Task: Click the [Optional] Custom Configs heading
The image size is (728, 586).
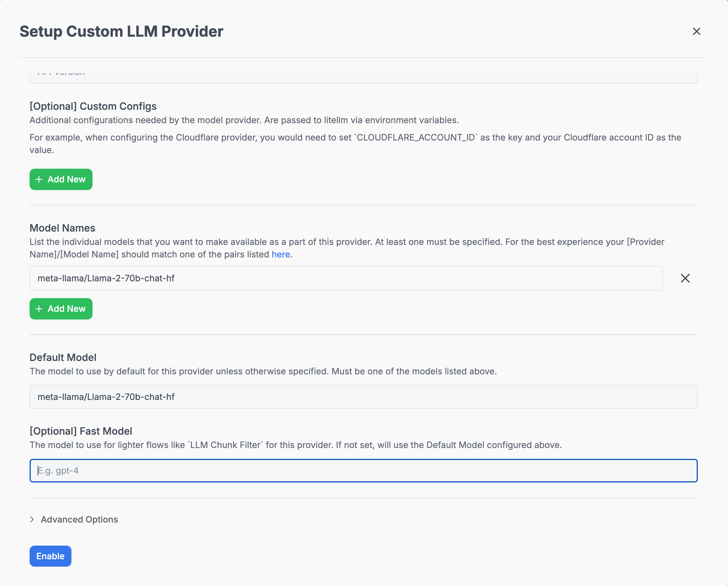Action: [93, 106]
